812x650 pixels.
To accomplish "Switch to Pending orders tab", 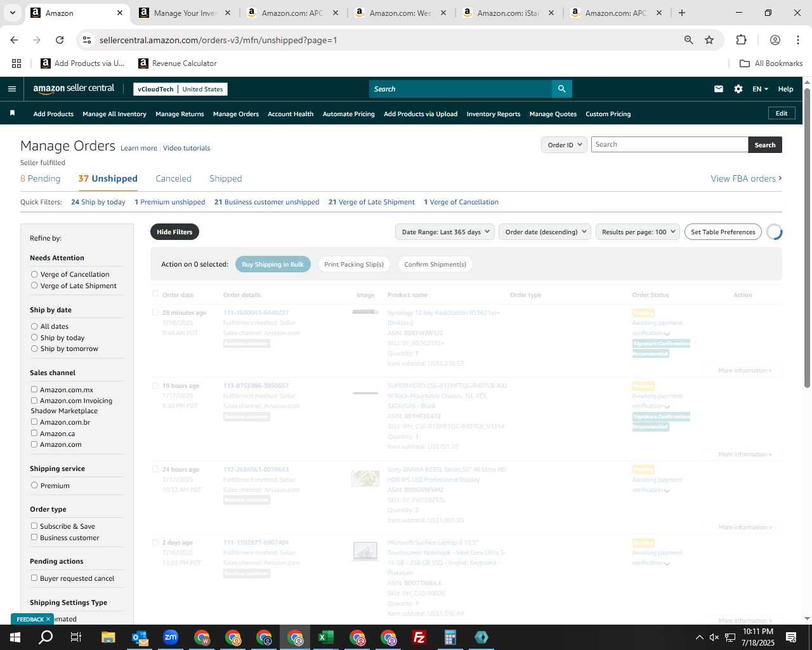I will (x=41, y=178).
